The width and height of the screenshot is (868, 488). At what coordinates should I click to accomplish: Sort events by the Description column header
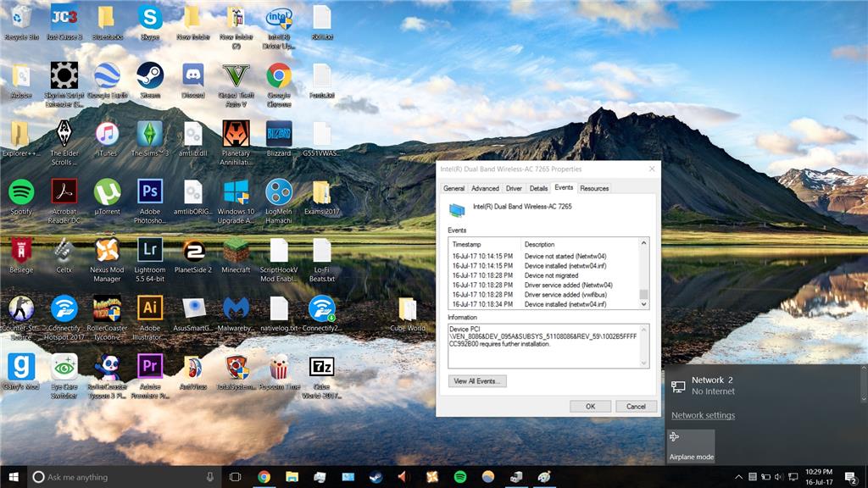click(580, 244)
